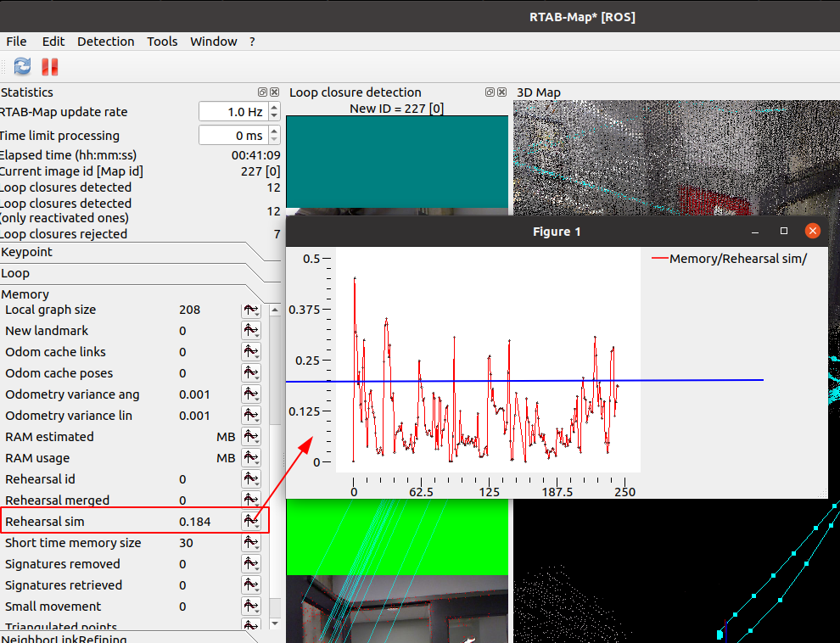Viewport: 840px width, 643px height.
Task: Click the Memory/Rehearsal sim legend entry
Action: [x=730, y=259]
